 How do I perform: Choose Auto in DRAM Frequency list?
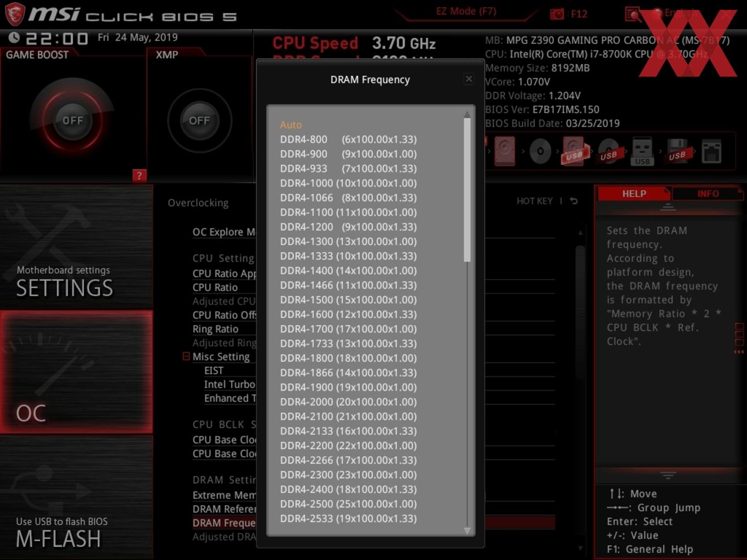click(291, 125)
